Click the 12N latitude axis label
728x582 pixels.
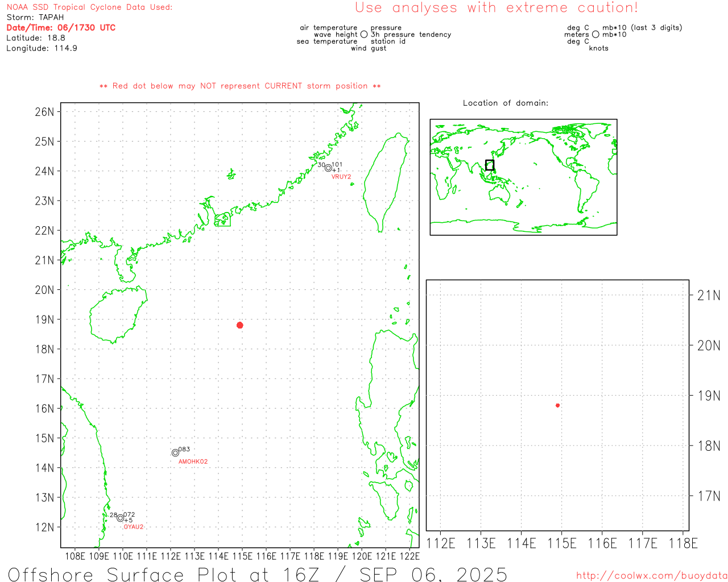pyautogui.click(x=44, y=527)
